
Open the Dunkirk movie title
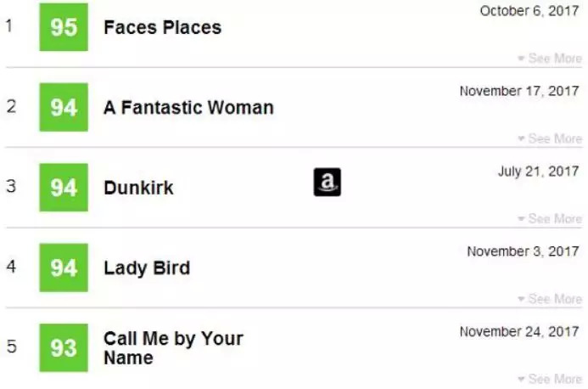[138, 188]
